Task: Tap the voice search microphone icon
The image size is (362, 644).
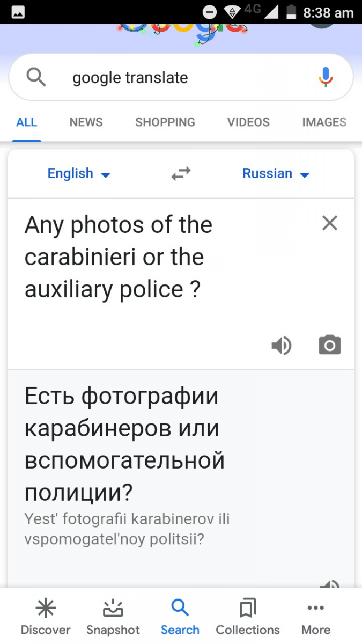Action: [326, 78]
